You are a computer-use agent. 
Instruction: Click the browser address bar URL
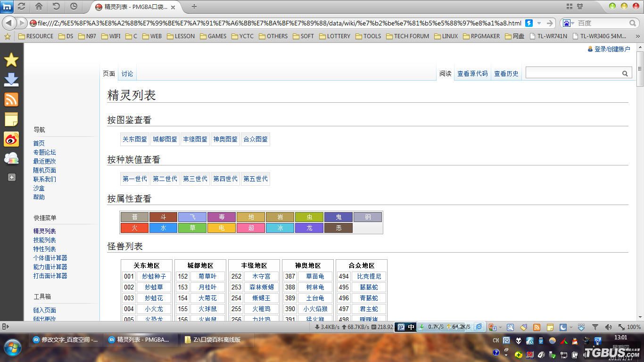(x=279, y=23)
